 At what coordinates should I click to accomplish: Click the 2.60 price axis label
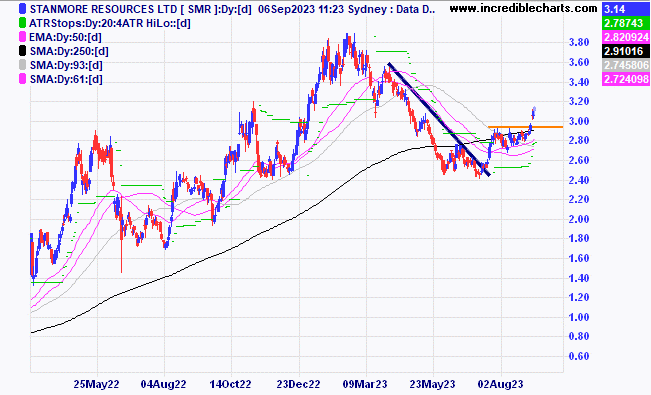(x=579, y=160)
